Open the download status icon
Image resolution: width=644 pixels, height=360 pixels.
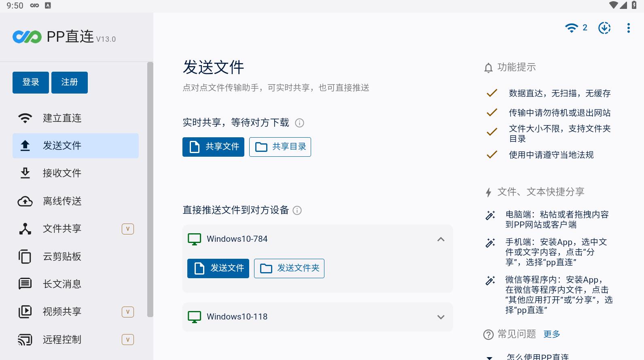point(604,28)
